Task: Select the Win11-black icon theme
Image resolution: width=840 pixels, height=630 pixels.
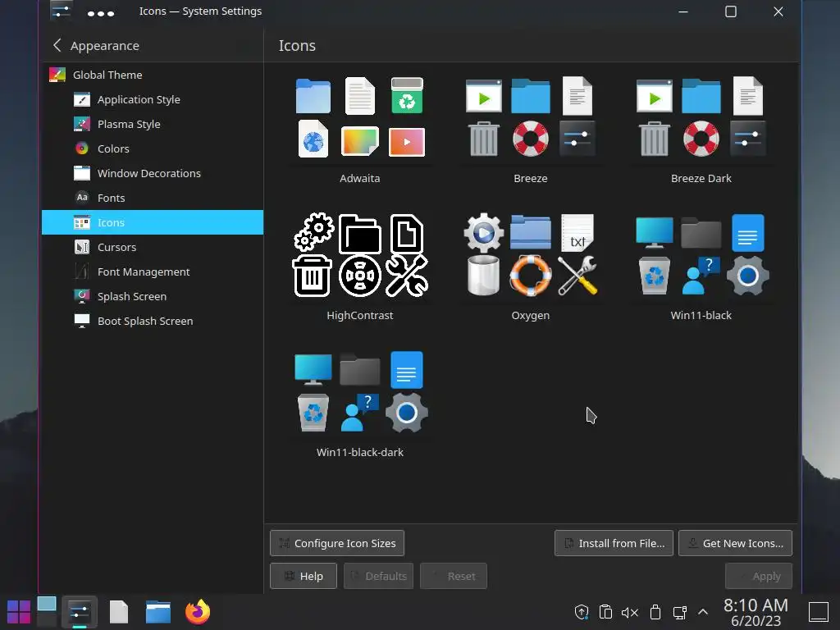Action: [701, 267]
